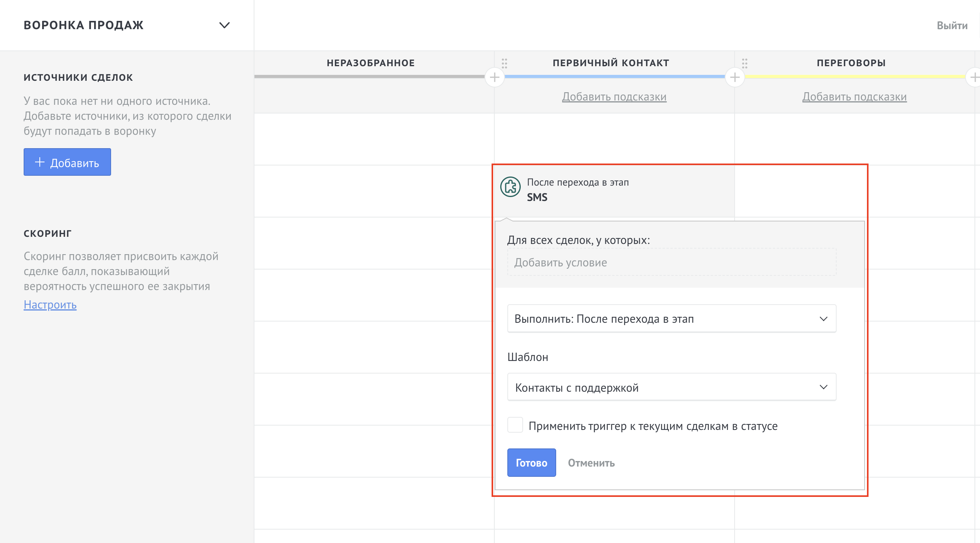Click the Шаблон label
The width and height of the screenshot is (980, 543).
[x=528, y=357]
